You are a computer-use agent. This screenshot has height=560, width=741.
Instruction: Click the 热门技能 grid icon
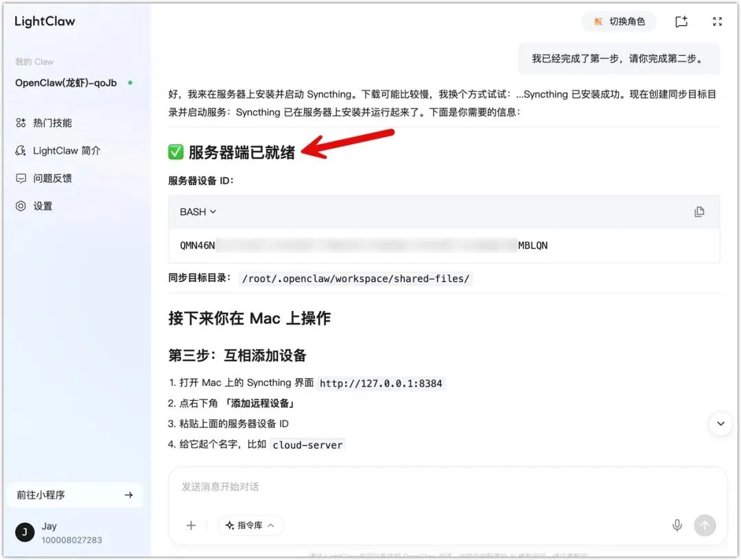pyautogui.click(x=21, y=123)
